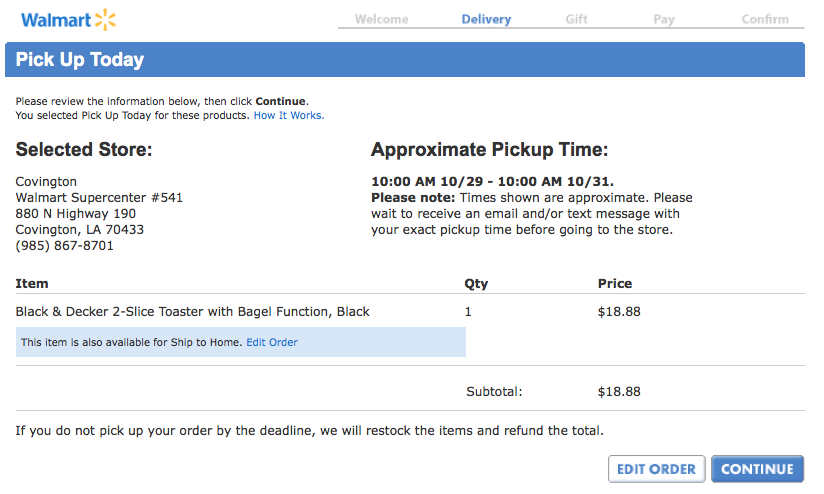Click Edit Order link in blue notice
The width and height of the screenshot is (824, 494).
(x=272, y=342)
